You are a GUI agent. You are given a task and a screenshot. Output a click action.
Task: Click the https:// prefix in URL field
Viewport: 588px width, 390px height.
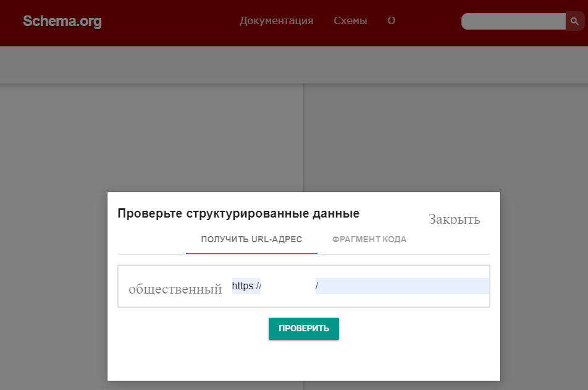coord(246,286)
